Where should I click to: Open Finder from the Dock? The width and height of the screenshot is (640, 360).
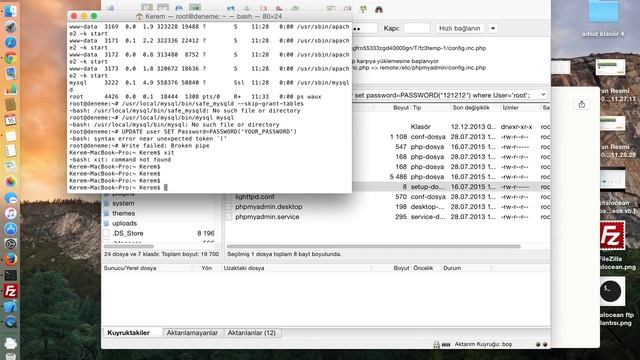coord(10,11)
